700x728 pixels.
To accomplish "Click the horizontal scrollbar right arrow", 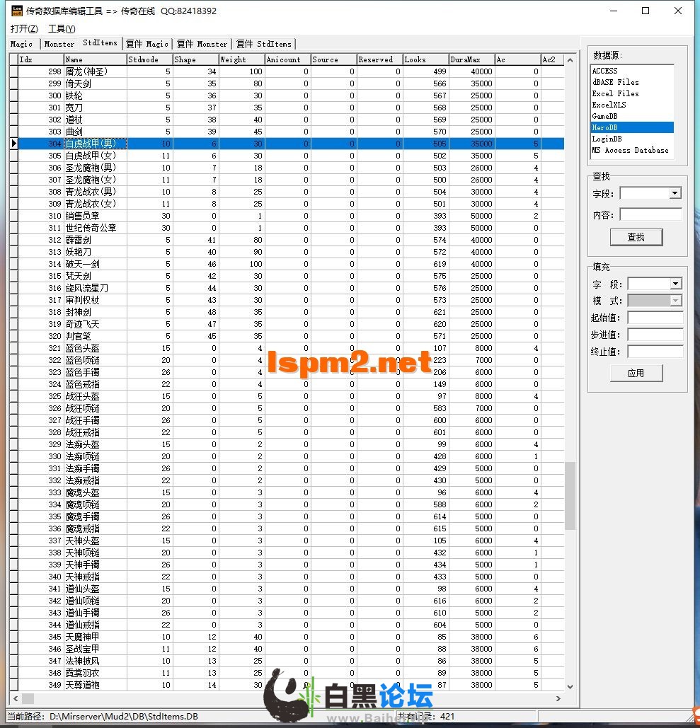I will pos(558,698).
